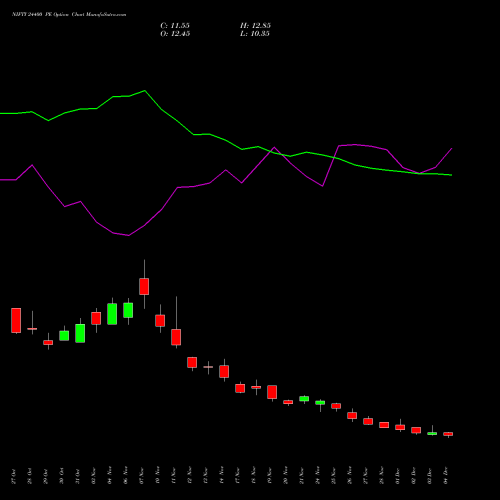Viewport: 500px width, 500px height.
Task: Click the 28 Oct date label
Action: click(x=30, y=476)
